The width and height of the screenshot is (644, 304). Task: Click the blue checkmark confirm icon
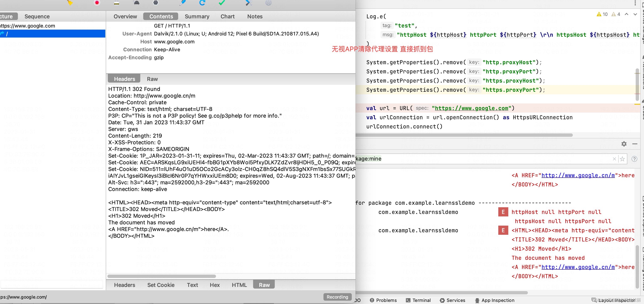coord(222,3)
